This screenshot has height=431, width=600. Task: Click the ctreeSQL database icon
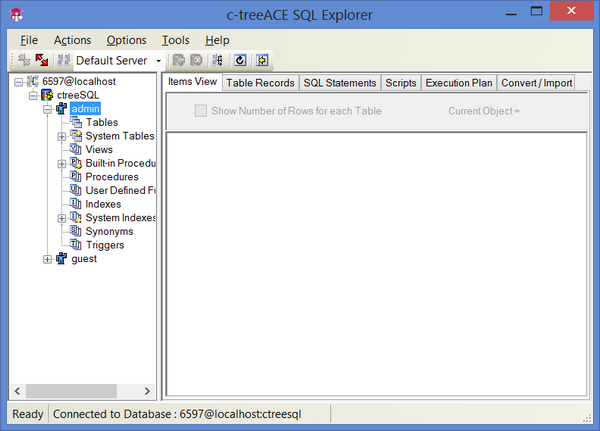click(47, 95)
